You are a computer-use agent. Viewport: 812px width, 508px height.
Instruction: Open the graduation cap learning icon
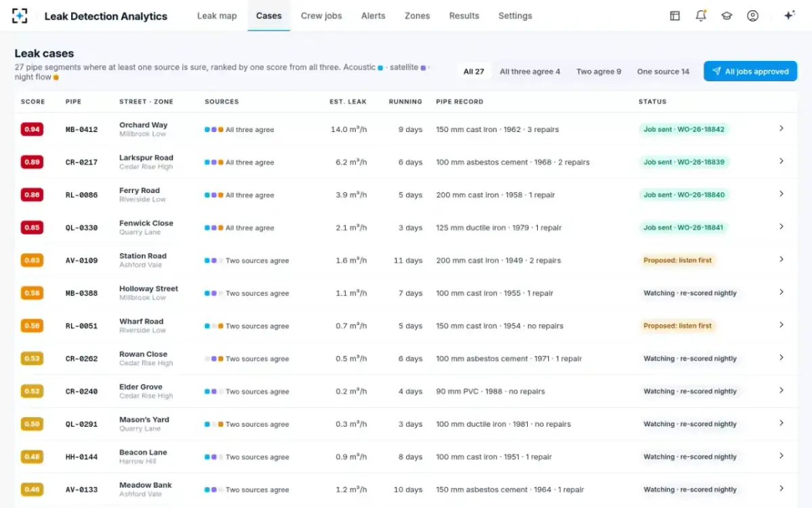point(727,16)
